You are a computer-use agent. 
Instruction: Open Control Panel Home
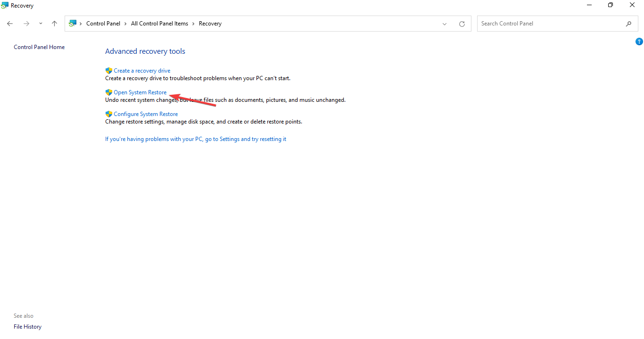click(39, 47)
